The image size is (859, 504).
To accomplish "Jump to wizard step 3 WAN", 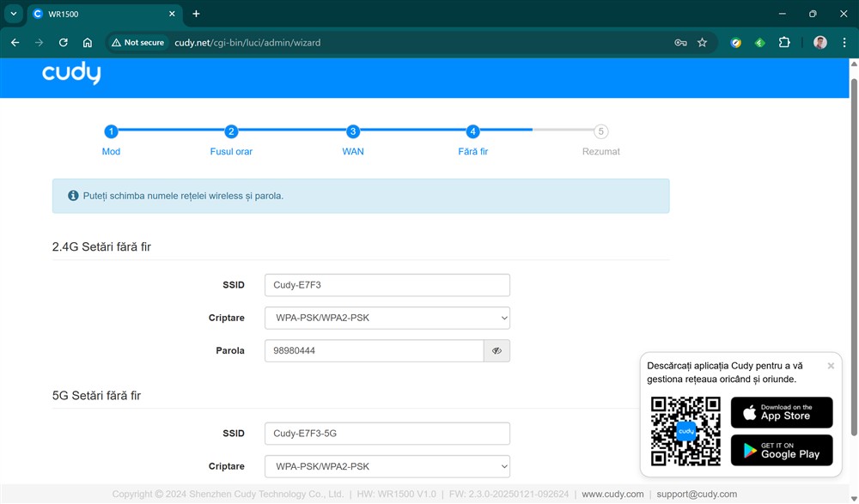I will 353,132.
